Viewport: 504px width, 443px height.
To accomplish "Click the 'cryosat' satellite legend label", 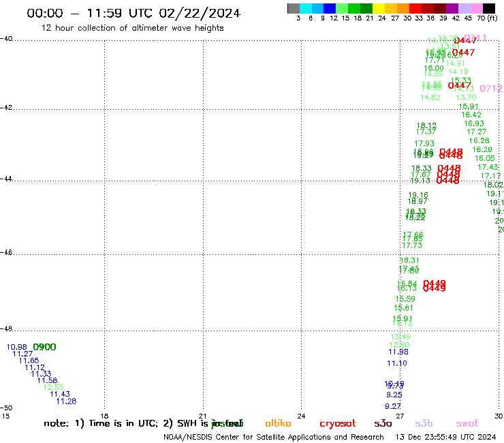I will tap(338, 424).
